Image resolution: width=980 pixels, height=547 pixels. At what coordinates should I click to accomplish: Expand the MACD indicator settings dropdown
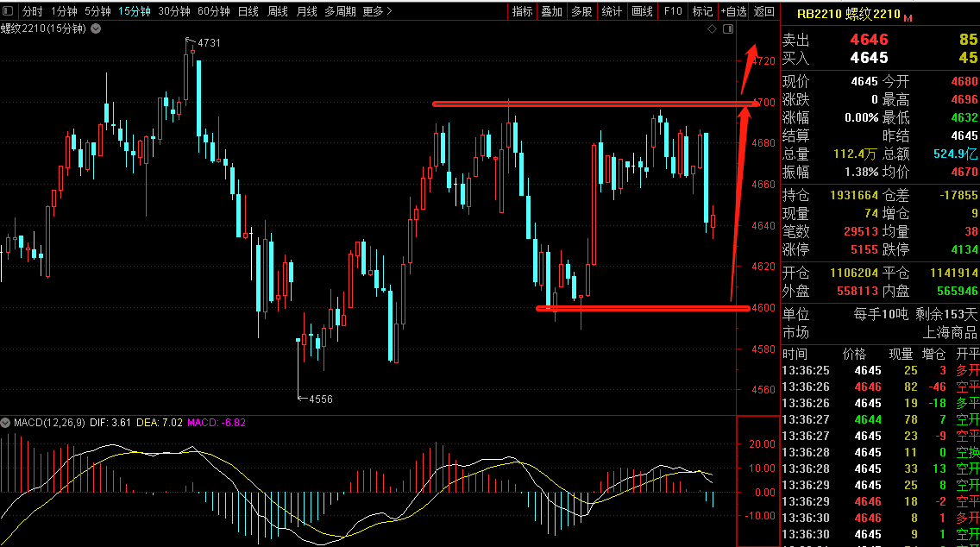(5, 423)
